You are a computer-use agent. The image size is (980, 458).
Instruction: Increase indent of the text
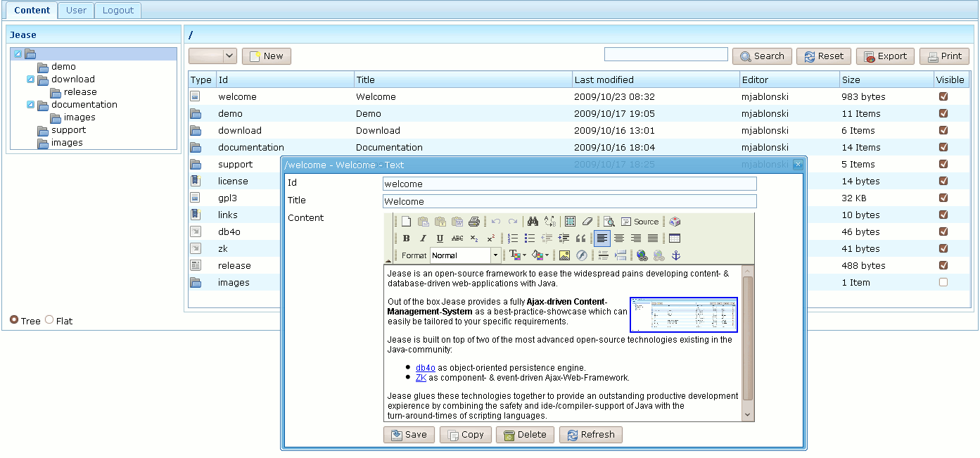564,238
